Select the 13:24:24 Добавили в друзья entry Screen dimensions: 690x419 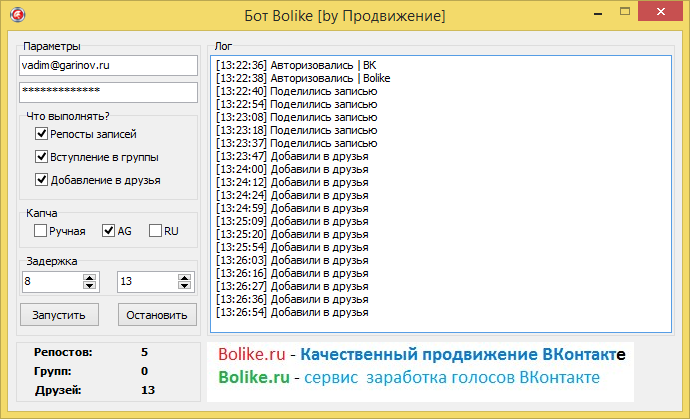pyautogui.click(x=292, y=195)
